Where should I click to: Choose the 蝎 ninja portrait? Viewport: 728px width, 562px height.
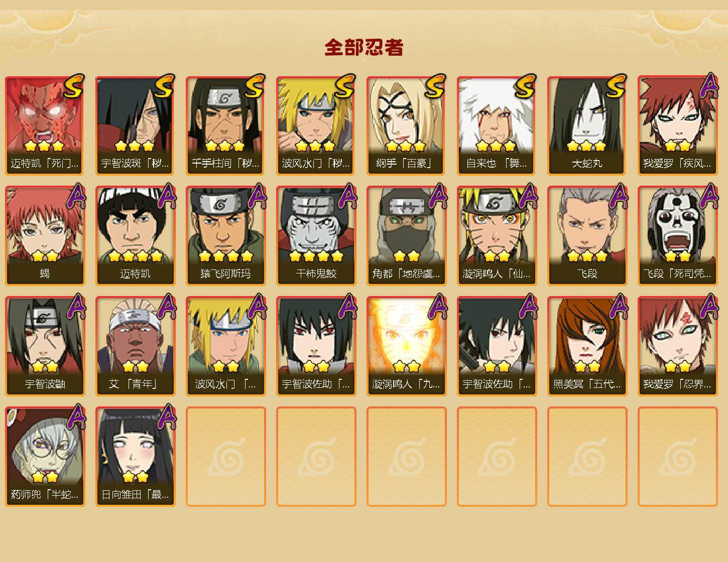point(45,236)
